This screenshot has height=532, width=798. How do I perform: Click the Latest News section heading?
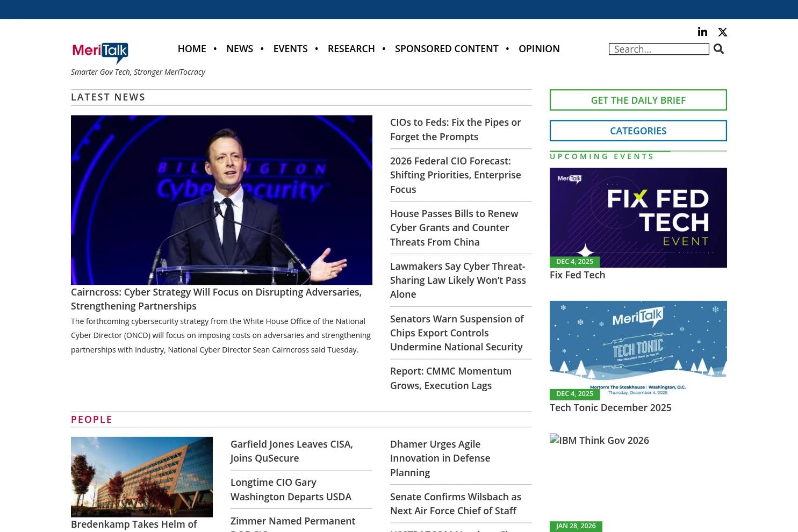point(108,97)
